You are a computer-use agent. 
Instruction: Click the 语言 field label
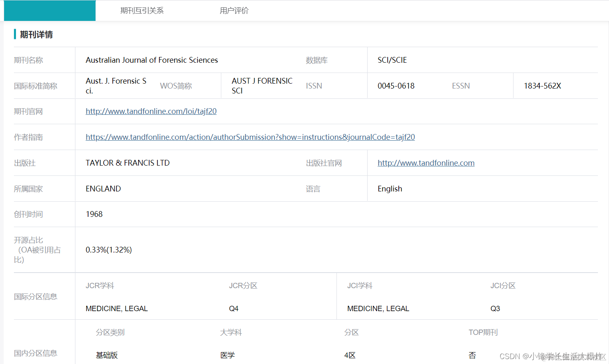(x=313, y=189)
